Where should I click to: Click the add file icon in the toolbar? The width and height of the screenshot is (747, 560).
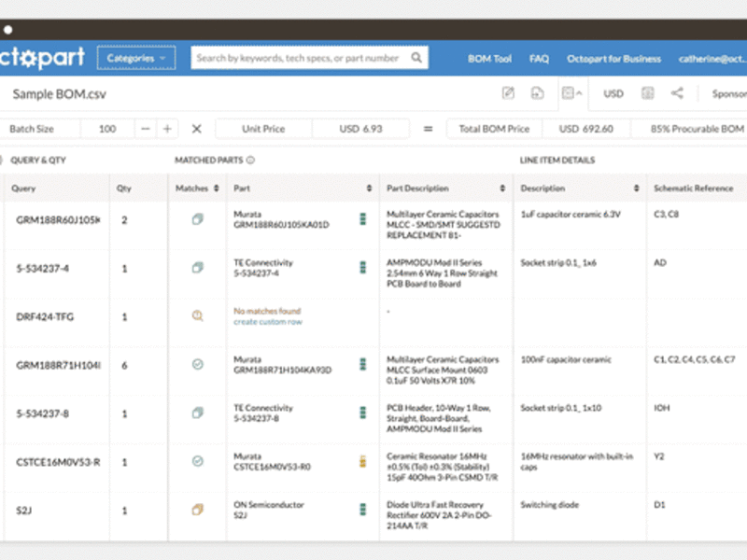[537, 93]
